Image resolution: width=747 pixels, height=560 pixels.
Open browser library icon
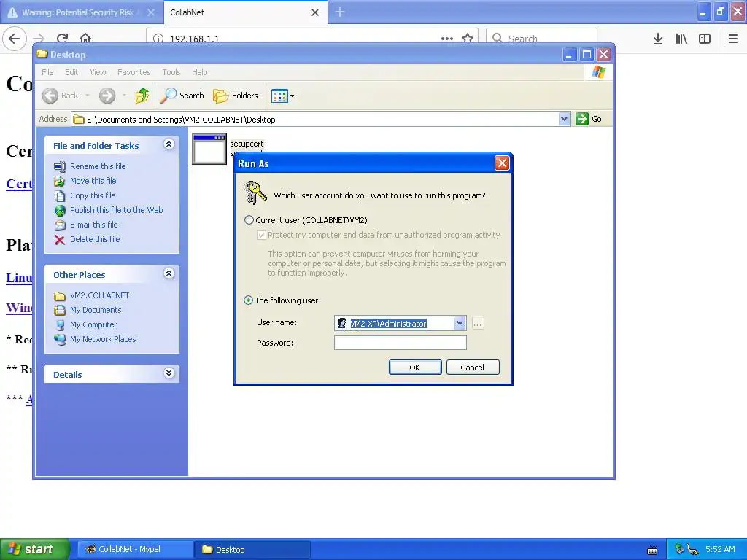click(x=681, y=39)
